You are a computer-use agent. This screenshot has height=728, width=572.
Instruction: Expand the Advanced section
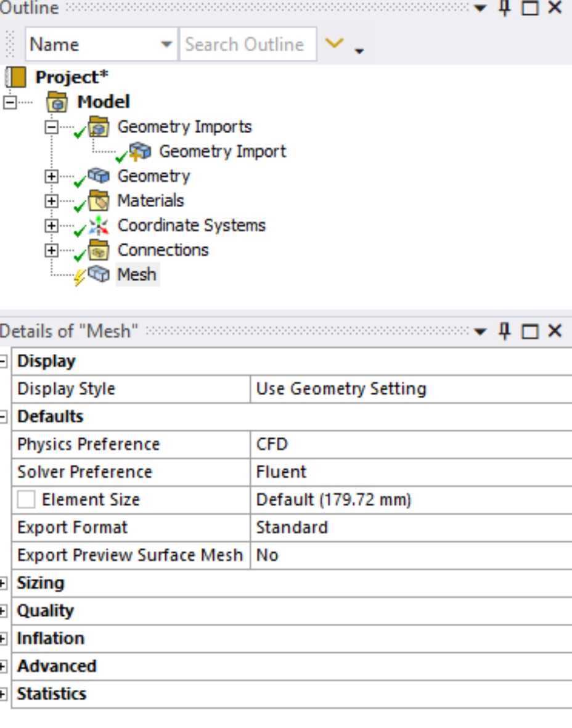[x=3, y=666]
